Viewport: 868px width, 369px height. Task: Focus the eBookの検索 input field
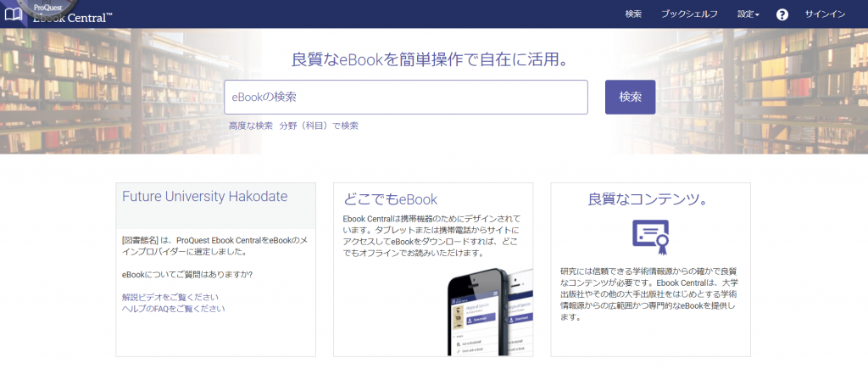[x=406, y=97]
